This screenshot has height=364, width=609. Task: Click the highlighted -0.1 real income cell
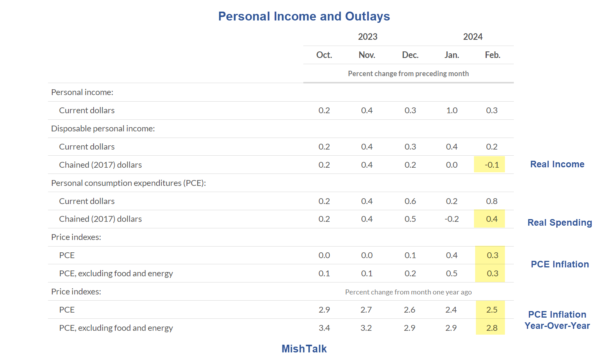(491, 165)
